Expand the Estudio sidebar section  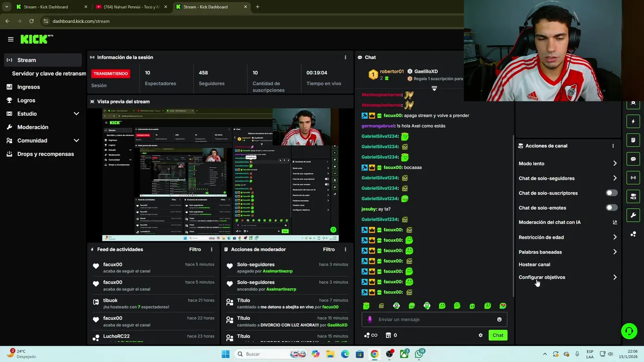pyautogui.click(x=76, y=114)
